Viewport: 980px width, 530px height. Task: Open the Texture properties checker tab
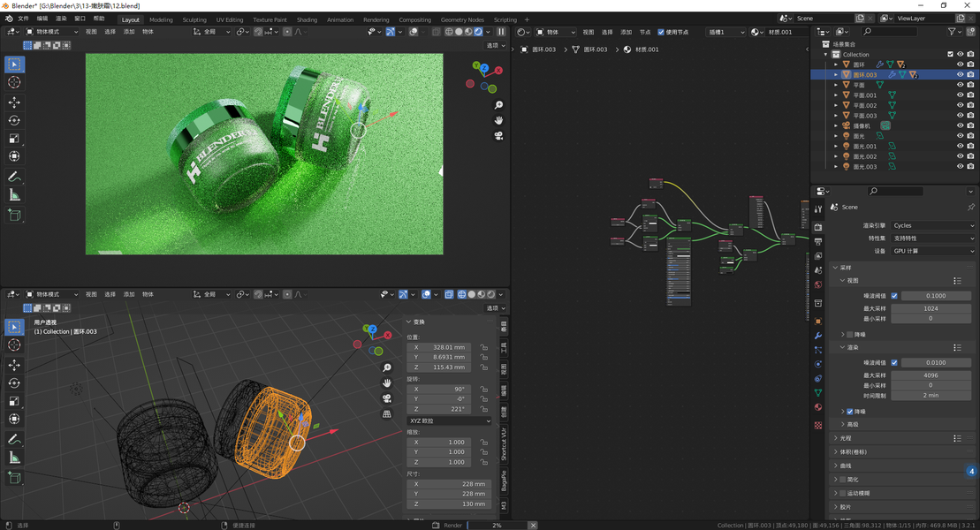point(818,425)
